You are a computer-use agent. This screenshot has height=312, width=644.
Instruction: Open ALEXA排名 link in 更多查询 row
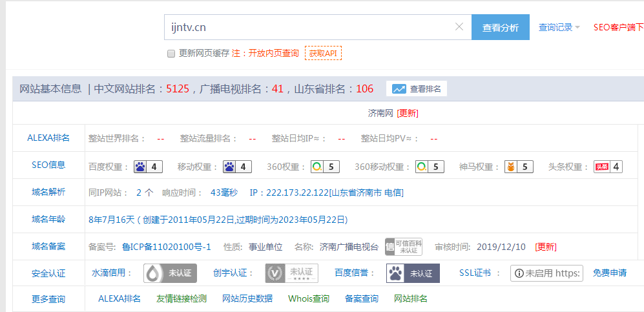[x=119, y=299]
